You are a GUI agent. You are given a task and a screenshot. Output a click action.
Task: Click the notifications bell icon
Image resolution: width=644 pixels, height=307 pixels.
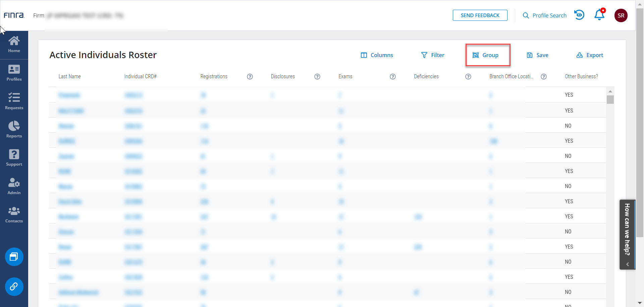(599, 15)
